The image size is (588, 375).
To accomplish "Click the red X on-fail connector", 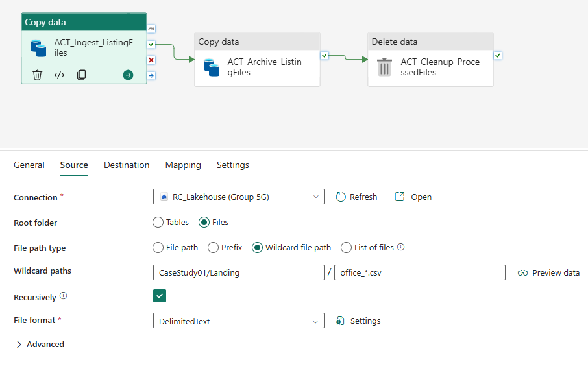I will click(151, 60).
